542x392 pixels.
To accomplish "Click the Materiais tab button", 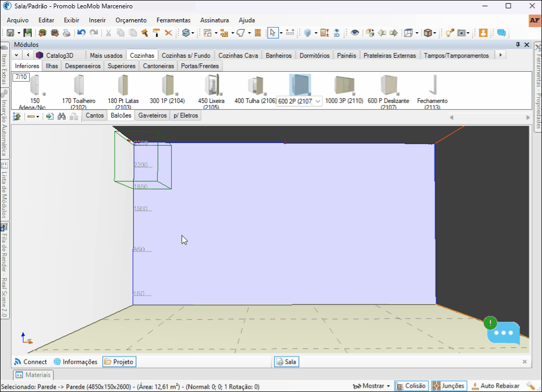I will click(x=33, y=375).
